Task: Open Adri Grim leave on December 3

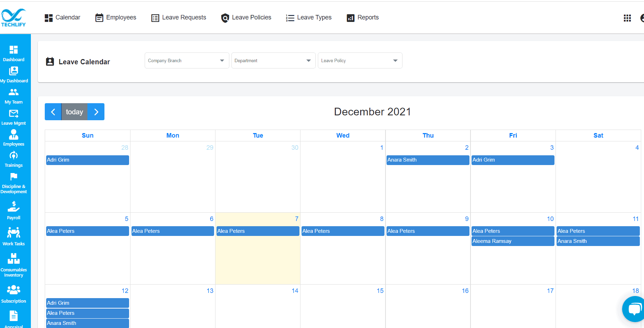Action: click(513, 160)
